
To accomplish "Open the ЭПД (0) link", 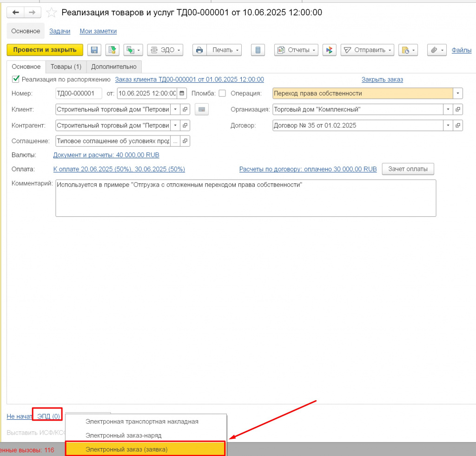I will [48, 416].
